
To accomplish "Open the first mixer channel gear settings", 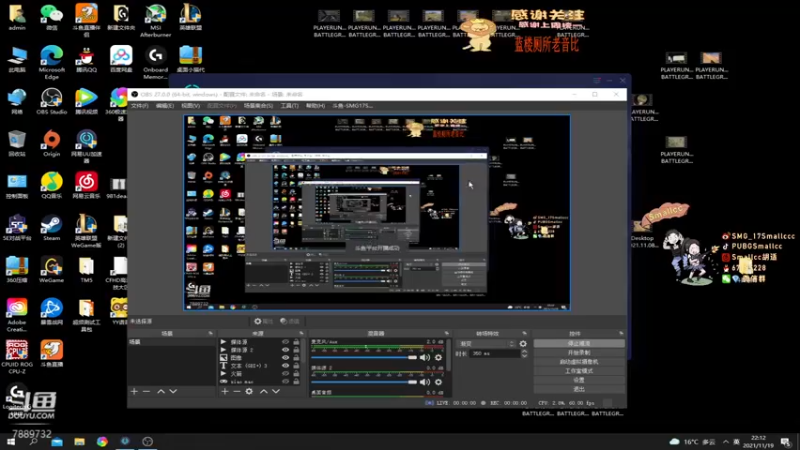I will click(x=438, y=358).
